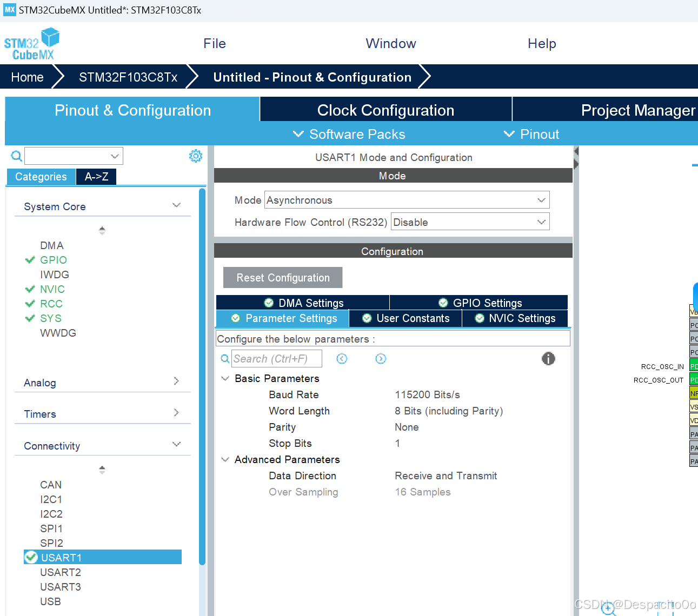This screenshot has height=616, width=698.
Task: Open the GPIO Settings tab
Action: coord(479,303)
